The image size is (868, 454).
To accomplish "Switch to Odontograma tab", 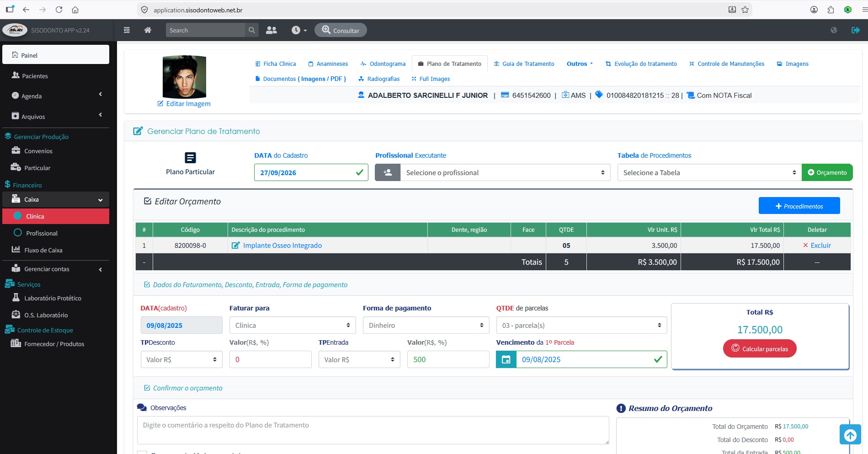I will click(x=383, y=64).
